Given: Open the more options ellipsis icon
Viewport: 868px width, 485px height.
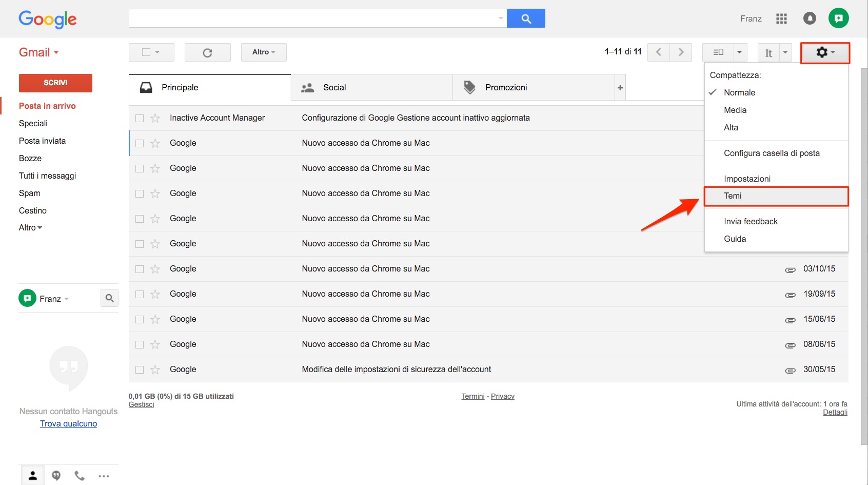Looking at the screenshot, I should [104, 476].
